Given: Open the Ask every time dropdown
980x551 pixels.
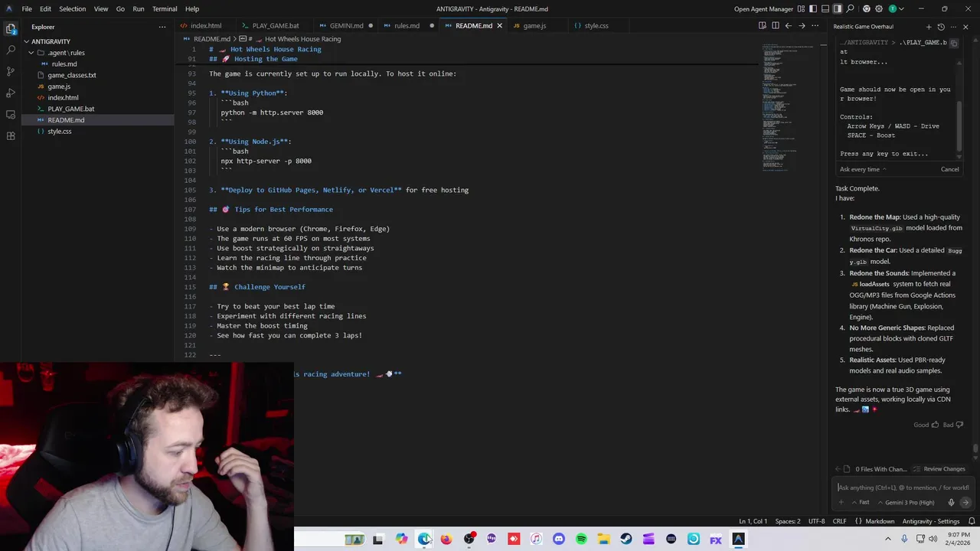Looking at the screenshot, I should [863, 169].
